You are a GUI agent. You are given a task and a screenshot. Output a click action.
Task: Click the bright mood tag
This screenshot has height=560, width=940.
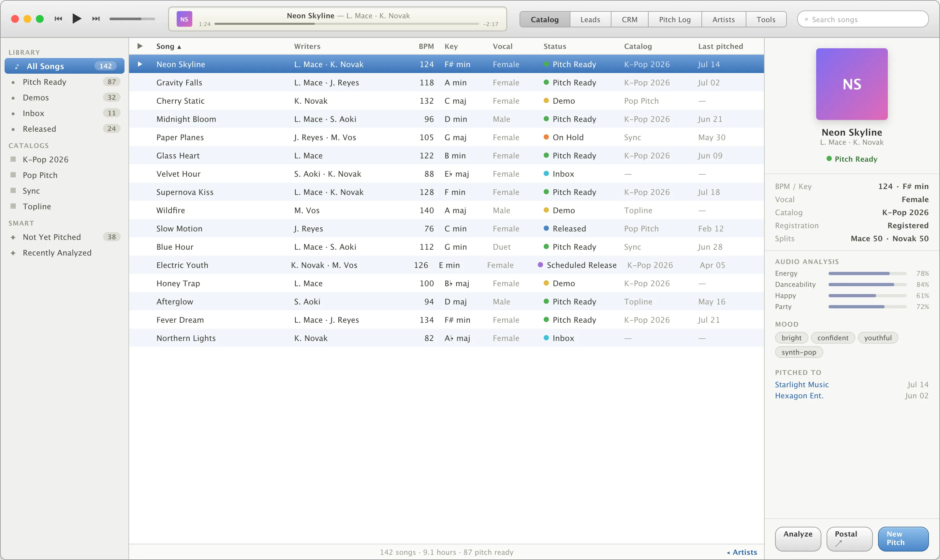tap(791, 338)
